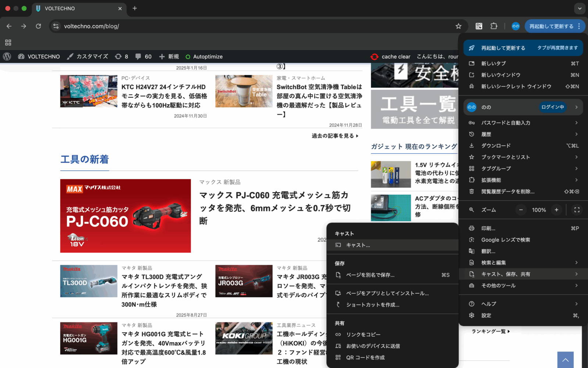588x368 pixels.
Task: Click the forward navigation arrow
Action: 24,26
